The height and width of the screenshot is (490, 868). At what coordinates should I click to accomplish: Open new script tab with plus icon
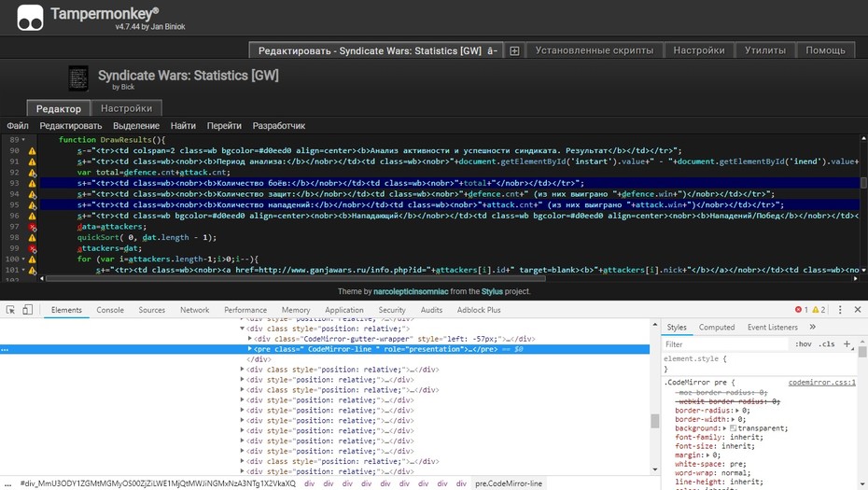pos(514,51)
